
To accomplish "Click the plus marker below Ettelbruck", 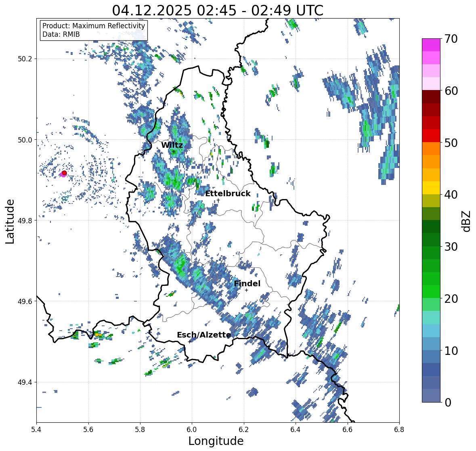I will 218,200.
